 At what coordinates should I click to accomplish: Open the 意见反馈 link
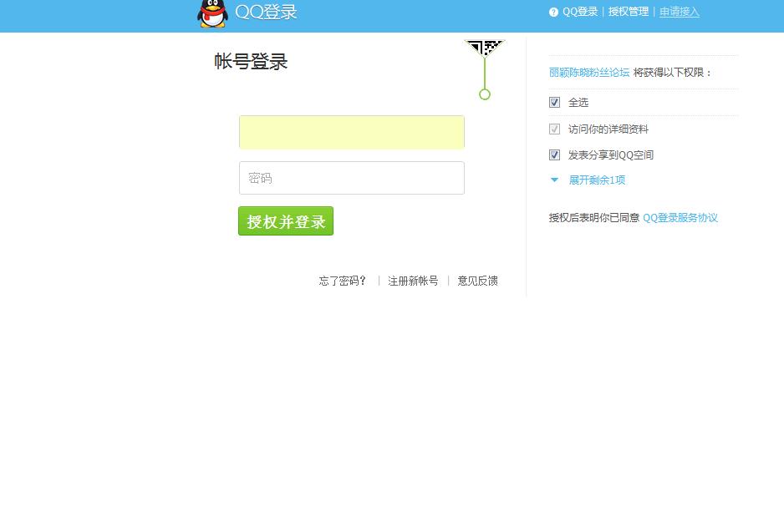pyautogui.click(x=477, y=281)
